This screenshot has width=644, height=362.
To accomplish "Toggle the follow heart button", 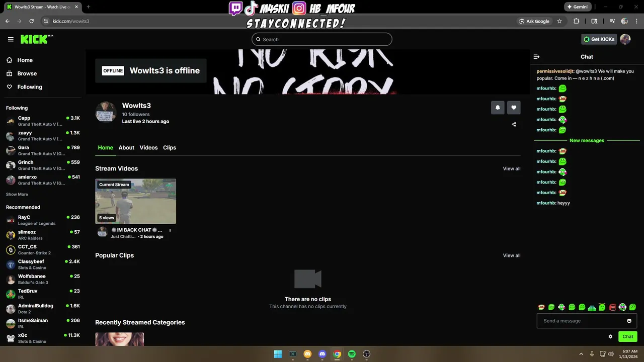I will click(x=514, y=108).
